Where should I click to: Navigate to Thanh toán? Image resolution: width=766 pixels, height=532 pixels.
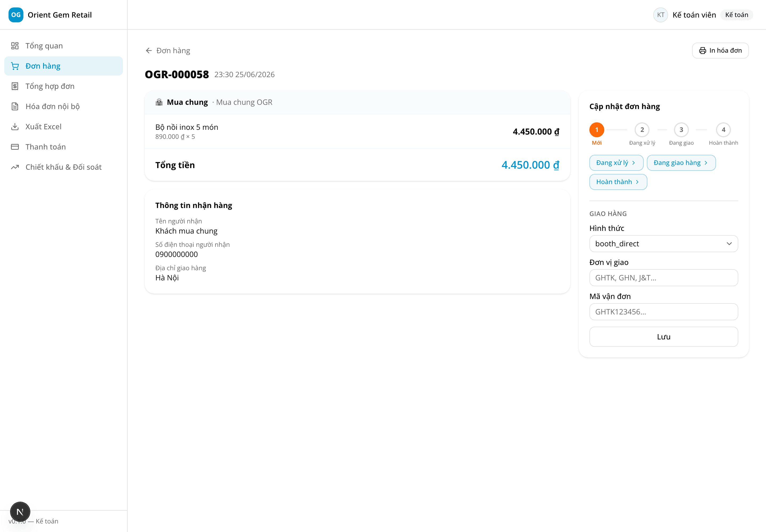[x=63, y=147]
